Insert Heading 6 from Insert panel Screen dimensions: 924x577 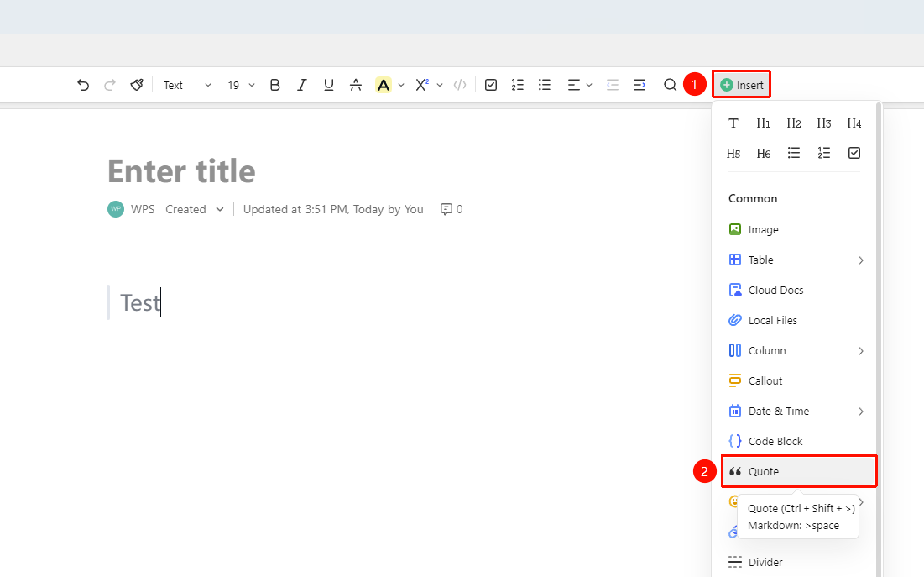coord(764,154)
